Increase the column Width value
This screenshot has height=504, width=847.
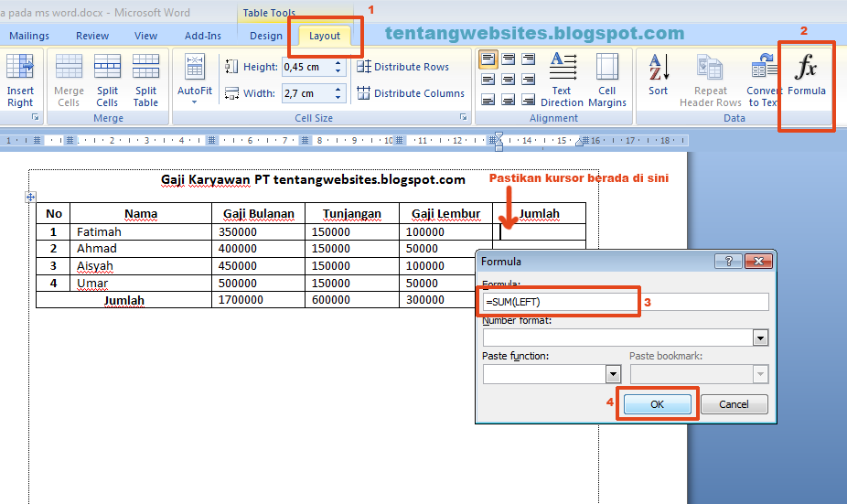point(338,90)
